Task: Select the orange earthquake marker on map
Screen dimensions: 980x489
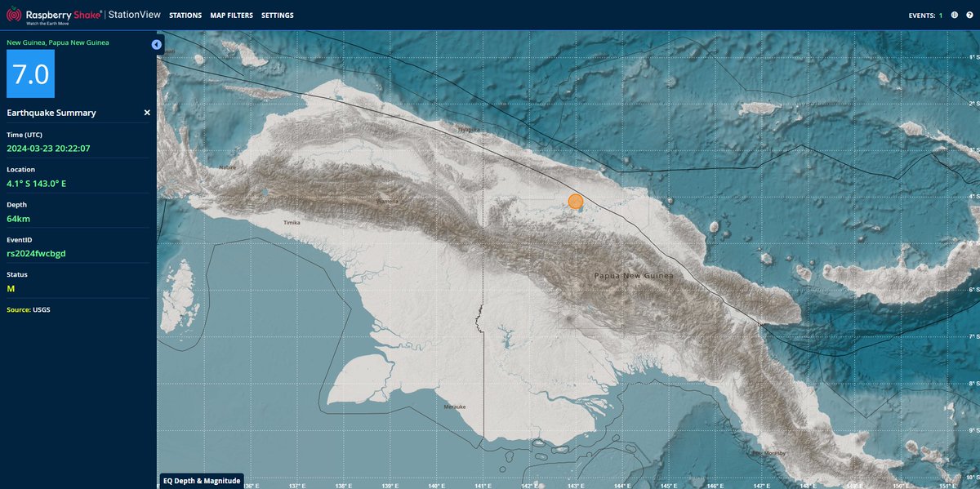Action: (576, 202)
